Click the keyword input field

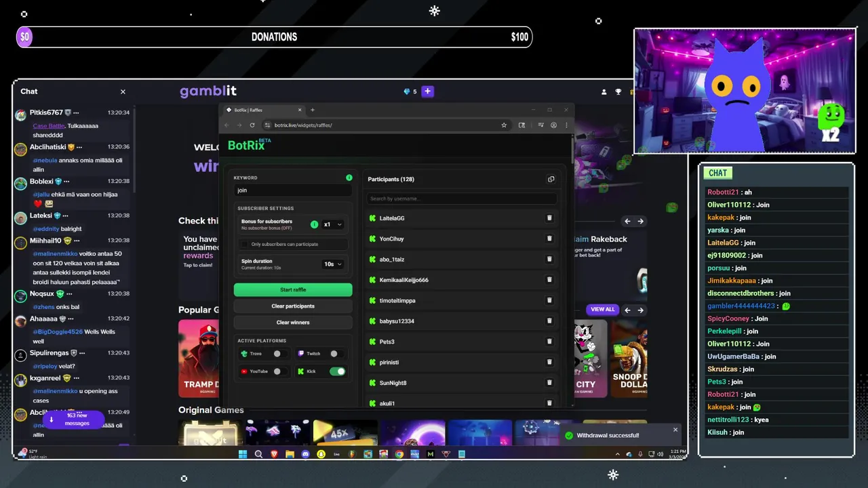tap(293, 190)
